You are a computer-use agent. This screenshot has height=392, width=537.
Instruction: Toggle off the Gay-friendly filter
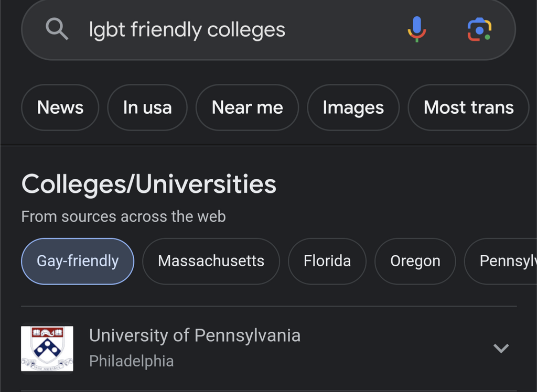(78, 261)
